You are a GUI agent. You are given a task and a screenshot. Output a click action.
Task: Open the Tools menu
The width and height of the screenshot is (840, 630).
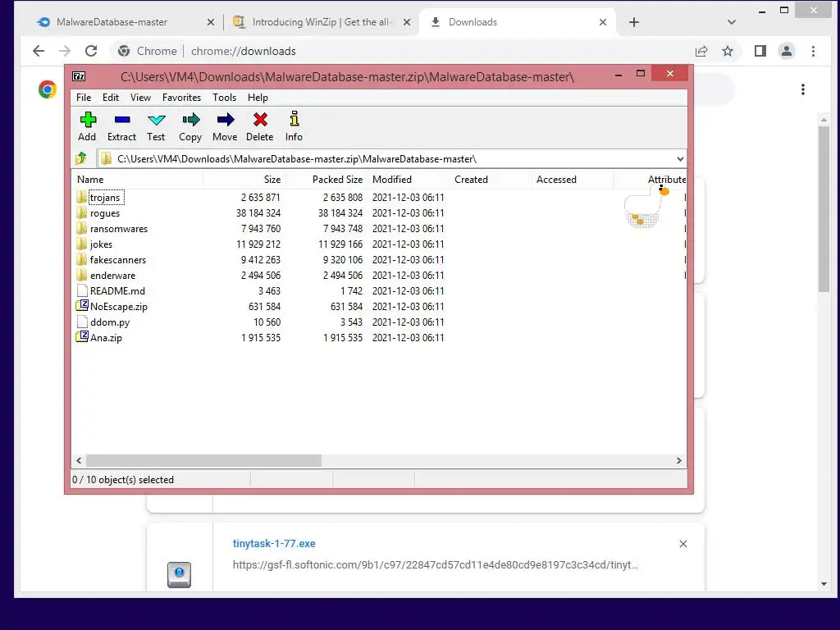click(x=225, y=98)
